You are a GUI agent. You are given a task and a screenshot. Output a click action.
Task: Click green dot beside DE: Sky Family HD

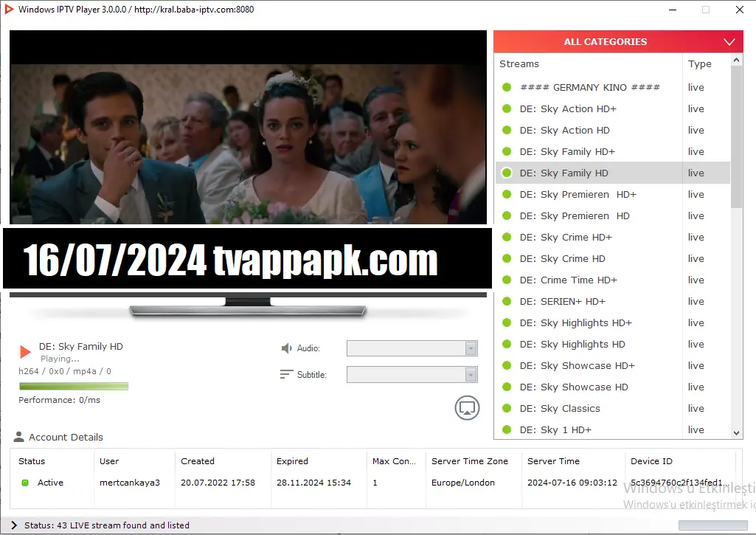[507, 173]
